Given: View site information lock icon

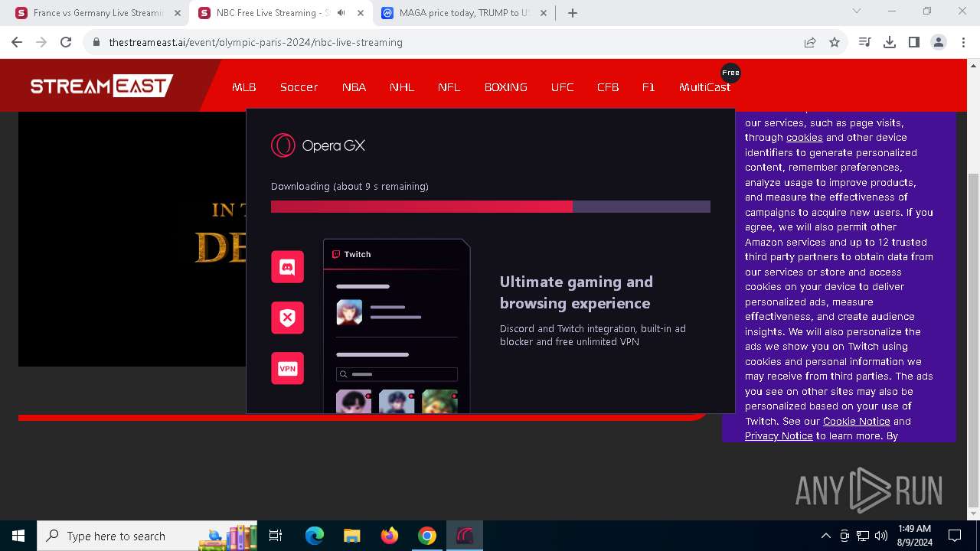Looking at the screenshot, I should [x=96, y=42].
